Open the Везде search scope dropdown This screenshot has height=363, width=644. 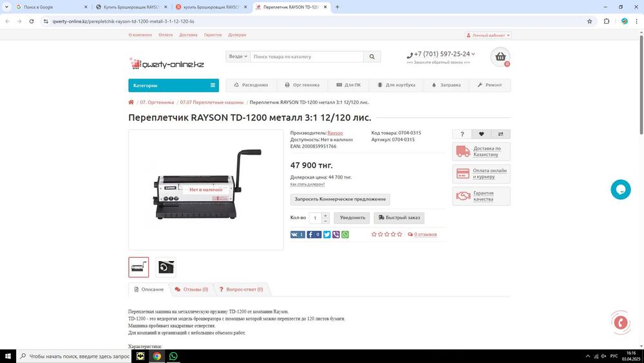(238, 56)
